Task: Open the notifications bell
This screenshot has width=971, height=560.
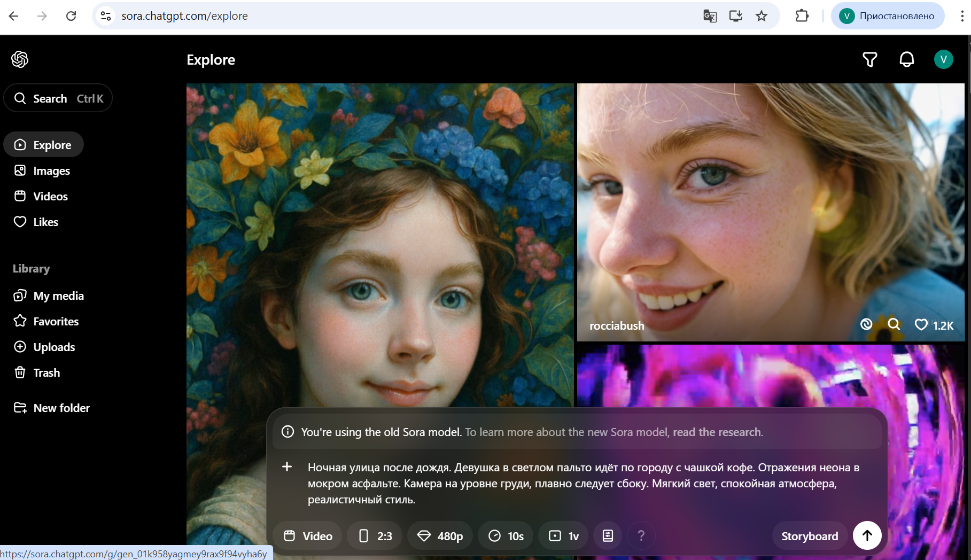Action: [x=906, y=59]
